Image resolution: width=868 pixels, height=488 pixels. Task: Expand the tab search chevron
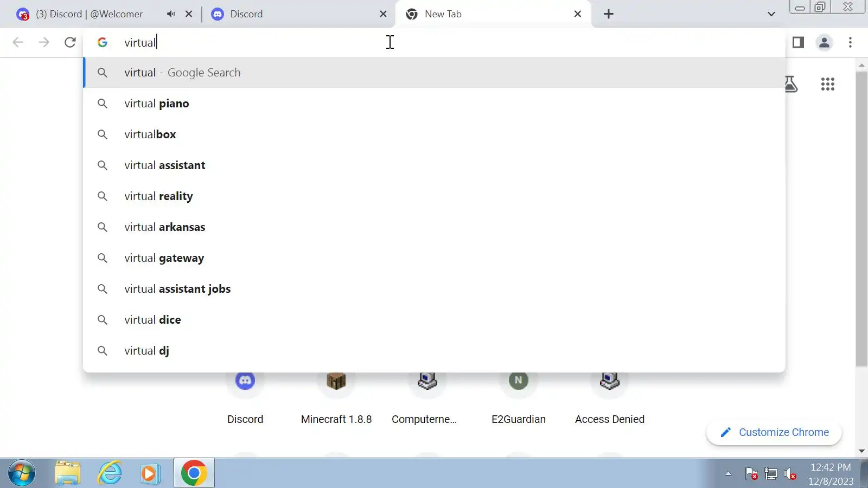coord(771,14)
